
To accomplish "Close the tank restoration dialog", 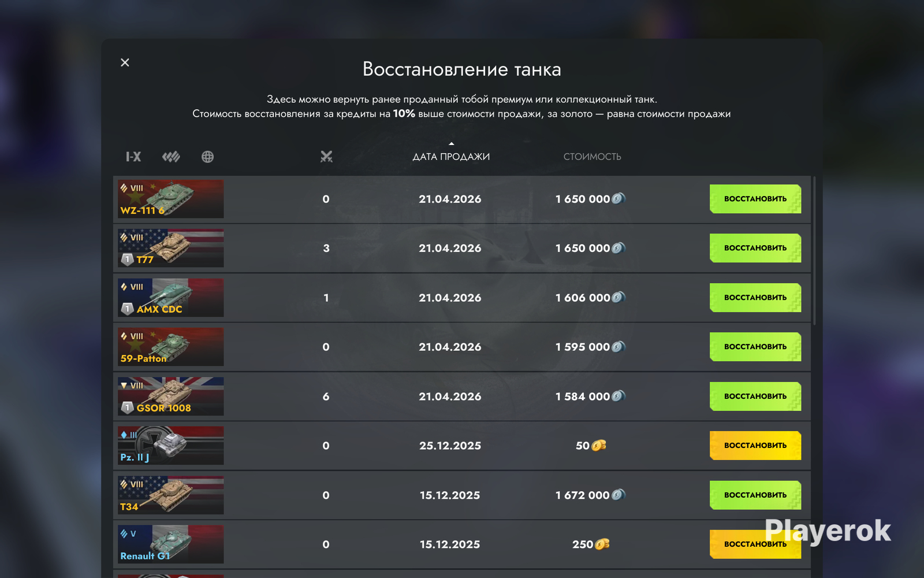I will pyautogui.click(x=125, y=62).
